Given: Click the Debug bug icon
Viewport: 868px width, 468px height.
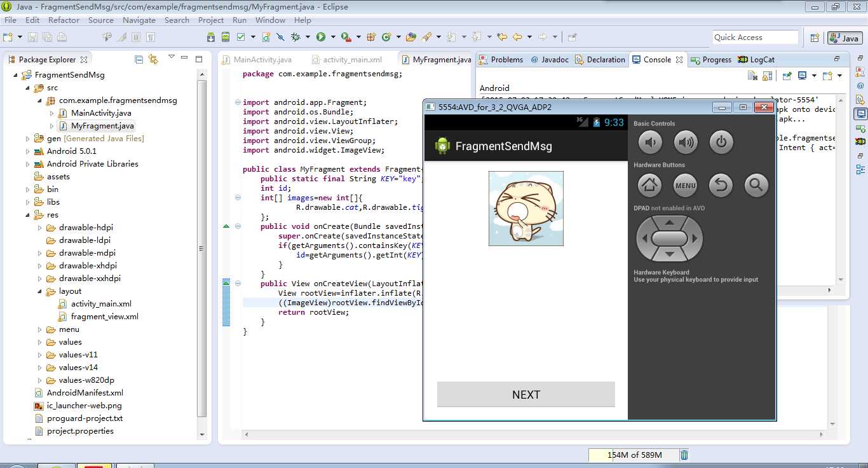Looking at the screenshot, I should 295,38.
